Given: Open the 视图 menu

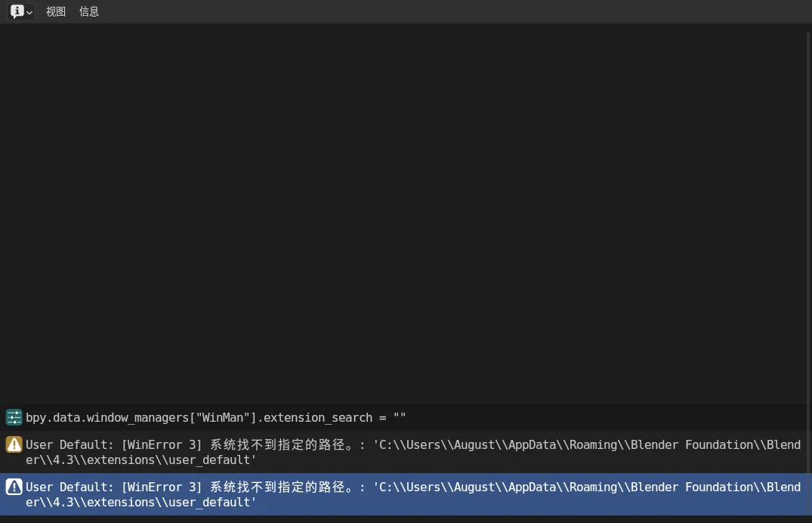Looking at the screenshot, I should click(x=56, y=11).
